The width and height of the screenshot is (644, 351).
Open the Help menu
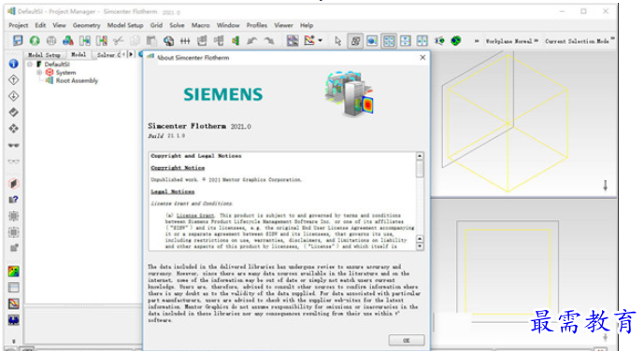point(307,25)
